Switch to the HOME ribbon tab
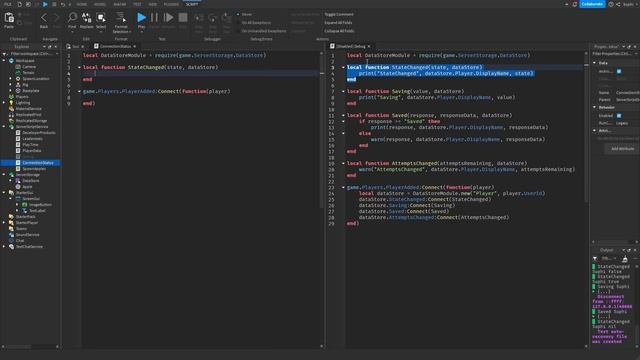This screenshot has width=640, height=360. 82,4
